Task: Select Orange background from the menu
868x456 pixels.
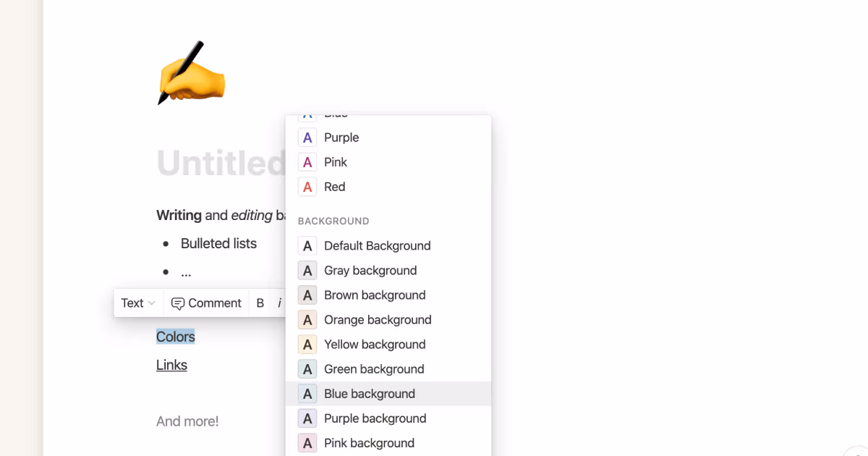Action: point(378,319)
